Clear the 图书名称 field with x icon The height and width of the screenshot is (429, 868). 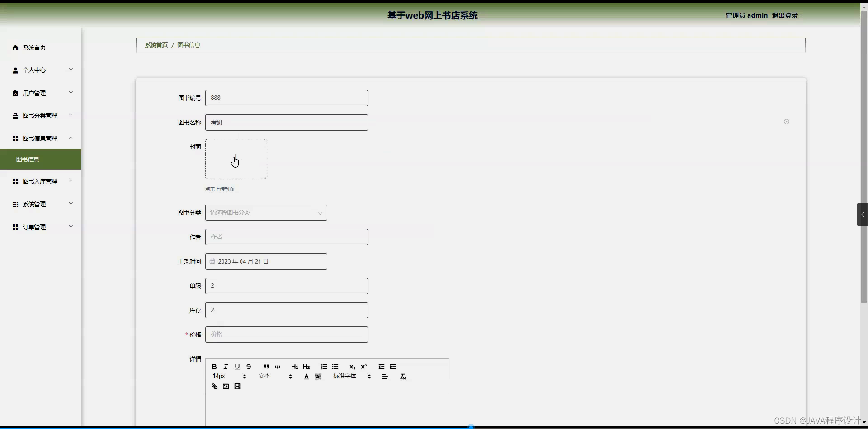tap(787, 121)
